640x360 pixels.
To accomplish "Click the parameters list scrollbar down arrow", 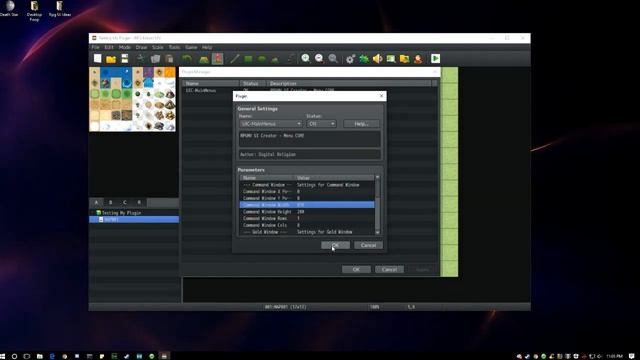I will 378,232.
